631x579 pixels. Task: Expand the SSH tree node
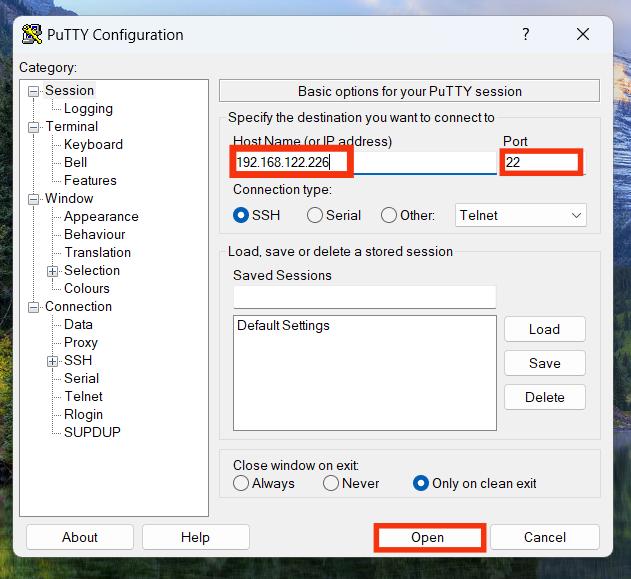click(53, 361)
